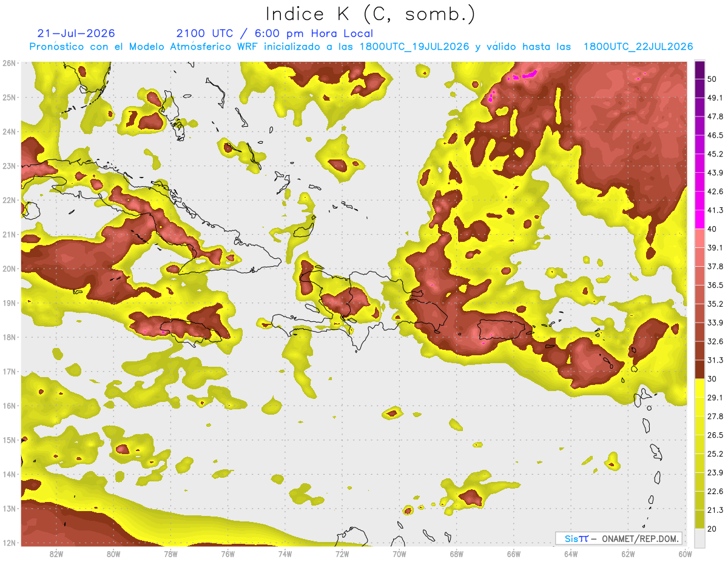The height and width of the screenshot is (562, 728).
Task: Click the longitude axis label "76W"
Action: [x=228, y=554]
